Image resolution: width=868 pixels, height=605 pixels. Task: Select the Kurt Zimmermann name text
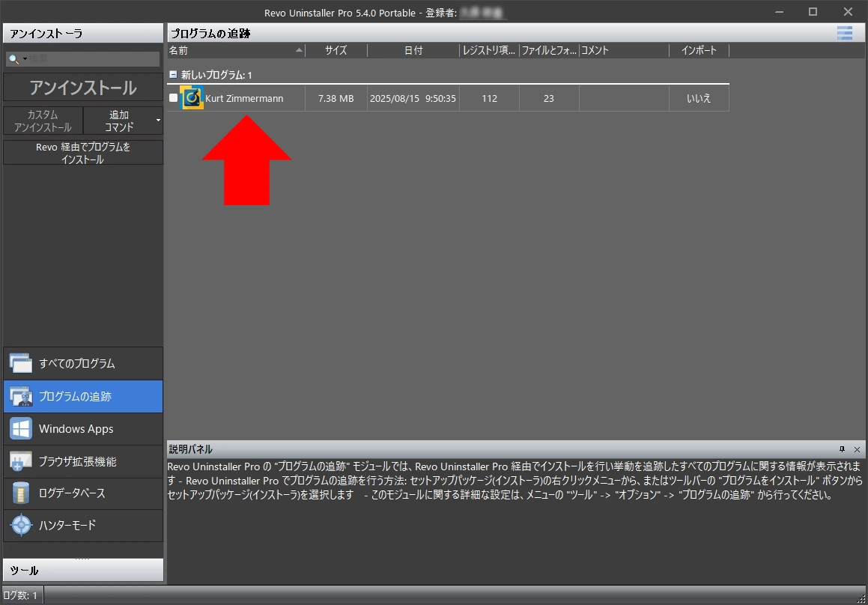244,99
